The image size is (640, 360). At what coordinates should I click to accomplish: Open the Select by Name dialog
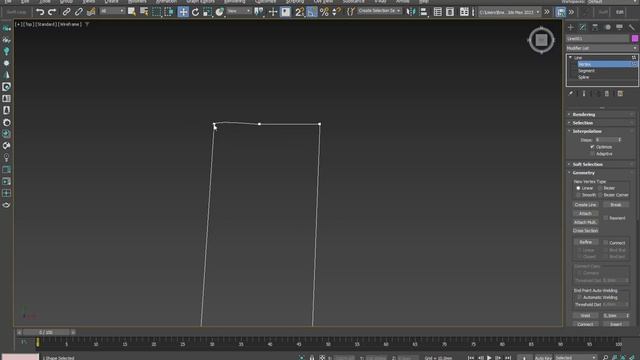pyautogui.click(x=144, y=12)
